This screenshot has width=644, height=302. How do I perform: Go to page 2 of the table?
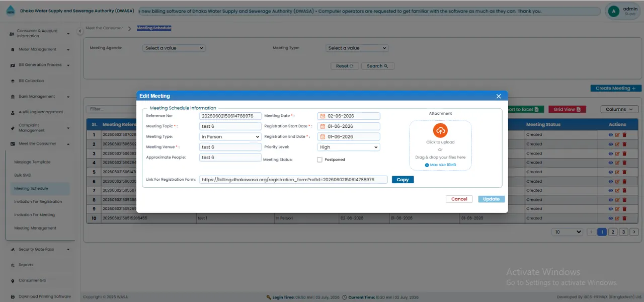612,232
